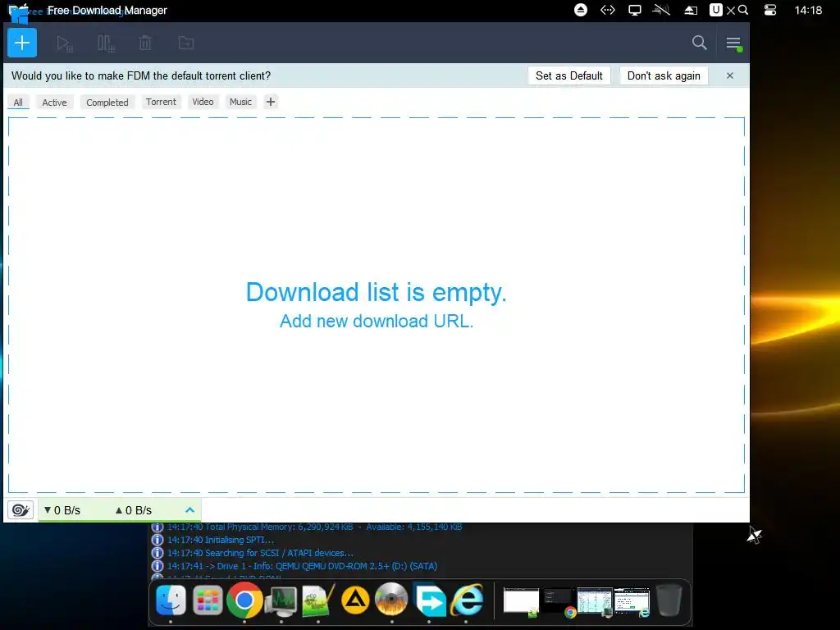The image size is (840, 630).
Task: Select the Torrent filter tab
Action: (x=161, y=102)
